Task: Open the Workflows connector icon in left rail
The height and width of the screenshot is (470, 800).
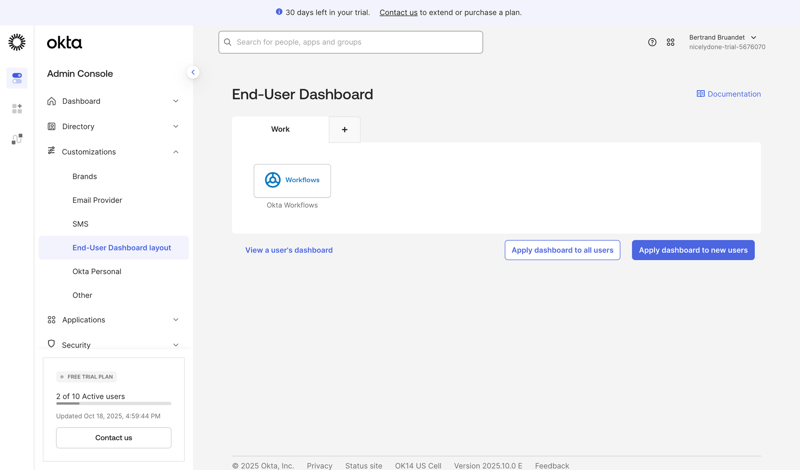Action: click(17, 139)
